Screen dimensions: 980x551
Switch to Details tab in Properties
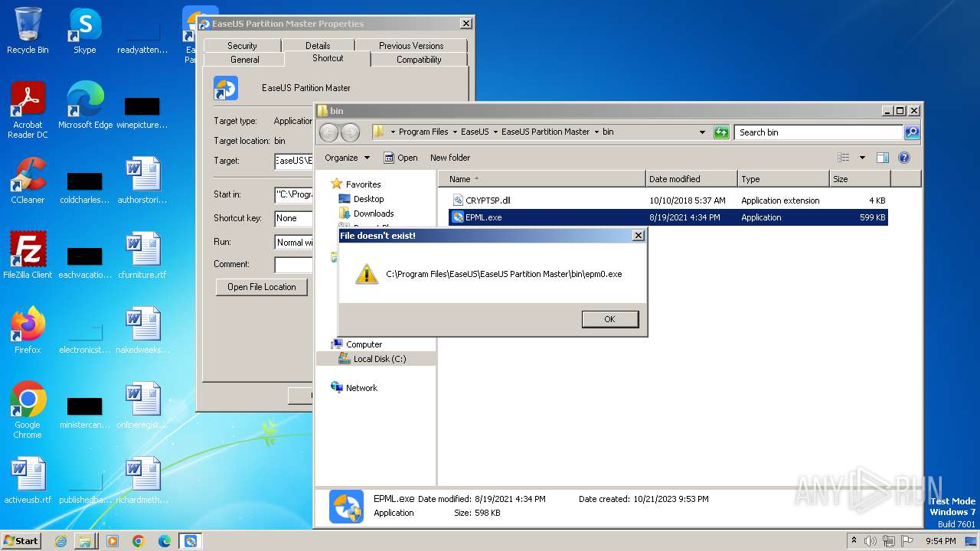318,46
